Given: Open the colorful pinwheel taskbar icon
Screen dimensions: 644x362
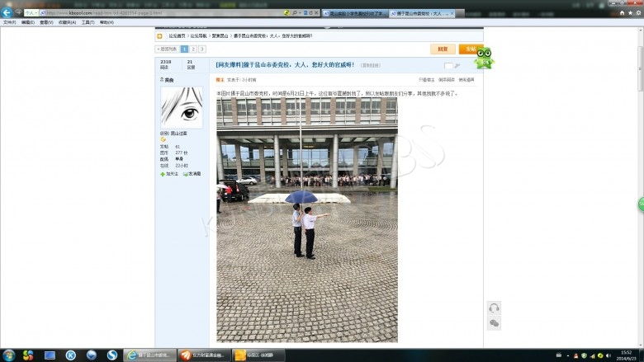Looking at the screenshot, I should [x=28, y=355].
